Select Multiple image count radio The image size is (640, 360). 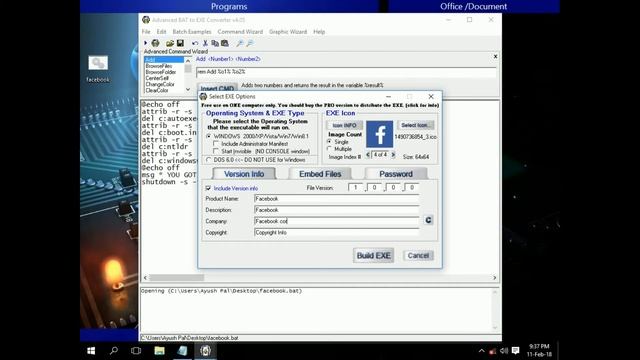point(329,149)
